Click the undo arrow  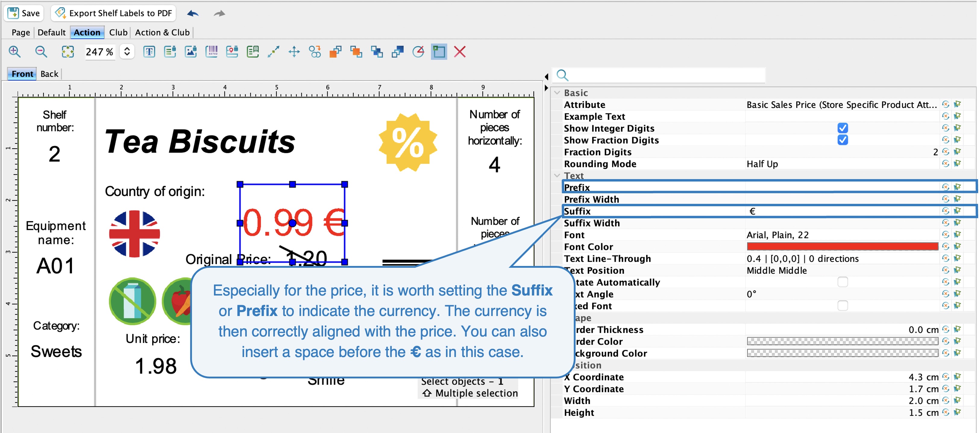tap(193, 14)
